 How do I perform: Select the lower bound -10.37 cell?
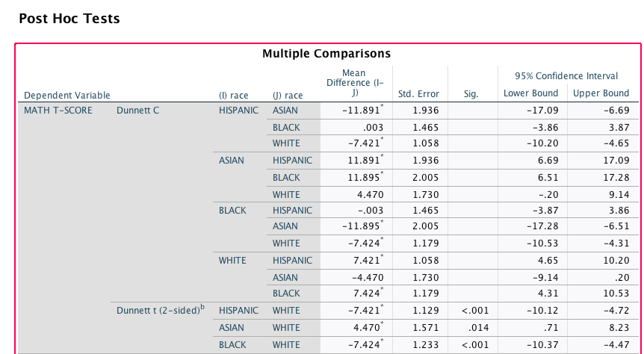543,345
